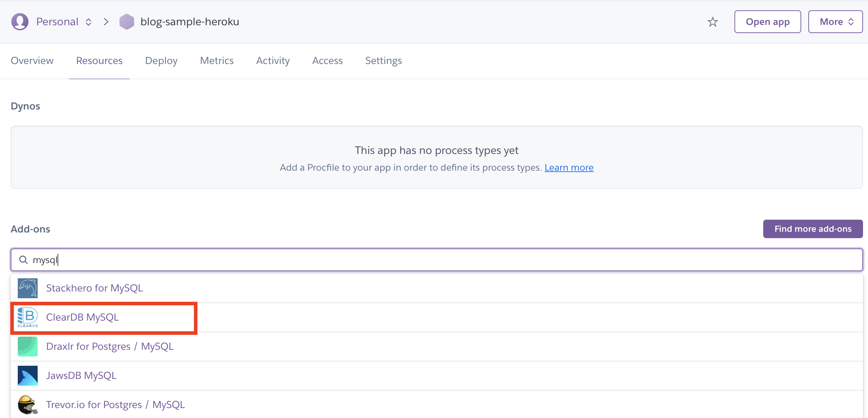Follow the Learn more link
The width and height of the screenshot is (868, 418).
569,167
